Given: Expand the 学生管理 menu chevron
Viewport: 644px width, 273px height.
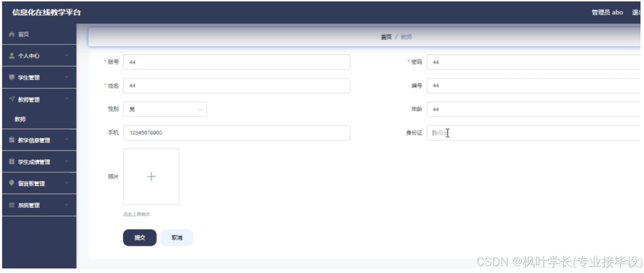Looking at the screenshot, I should (67, 77).
